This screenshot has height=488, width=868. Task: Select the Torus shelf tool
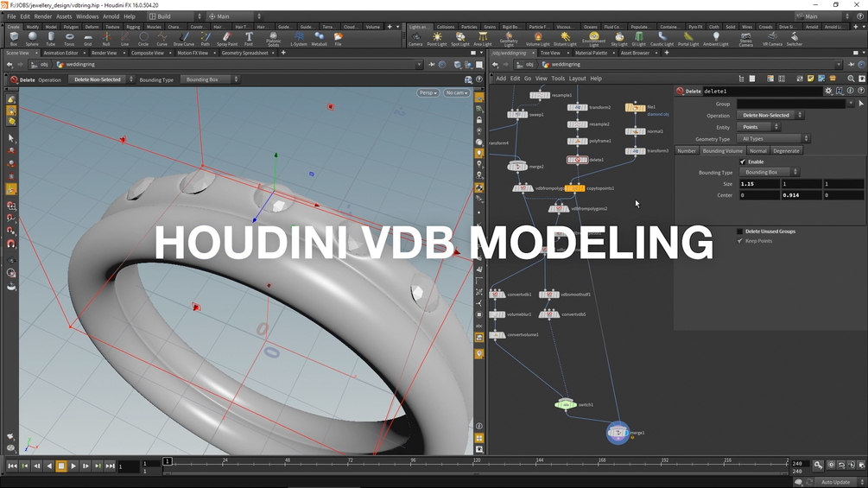(x=69, y=39)
